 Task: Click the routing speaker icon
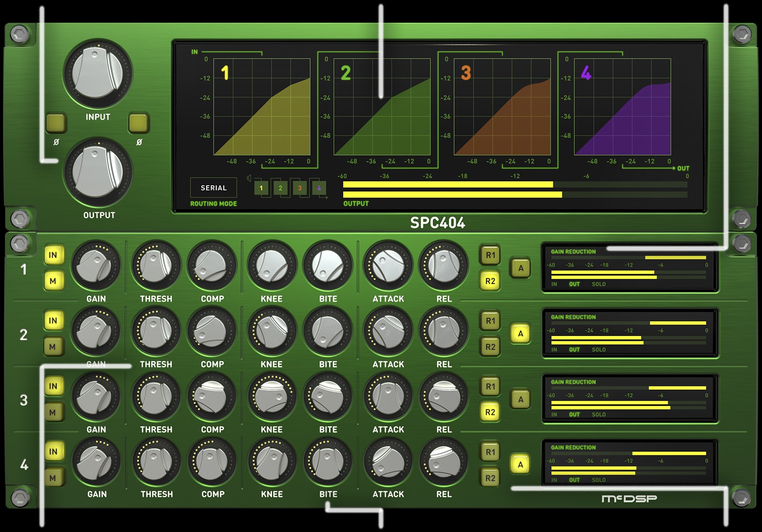point(249,178)
